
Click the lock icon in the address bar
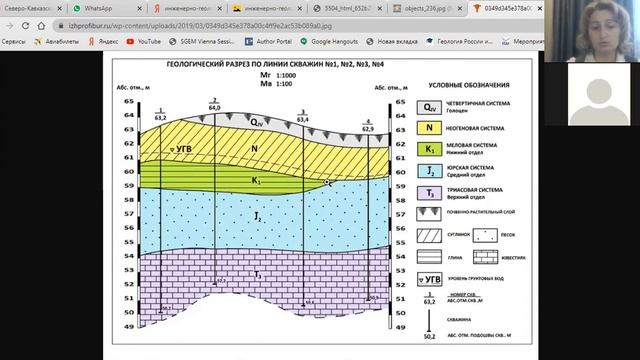pos(61,26)
